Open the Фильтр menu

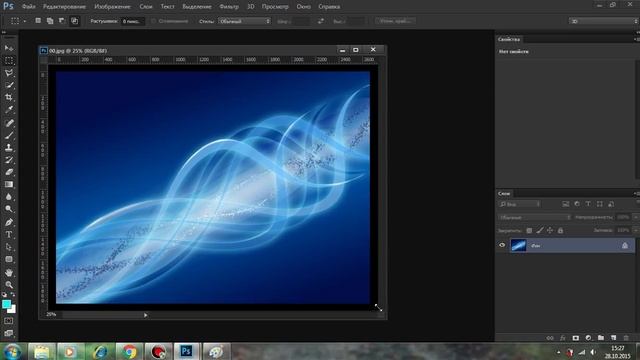click(x=229, y=7)
